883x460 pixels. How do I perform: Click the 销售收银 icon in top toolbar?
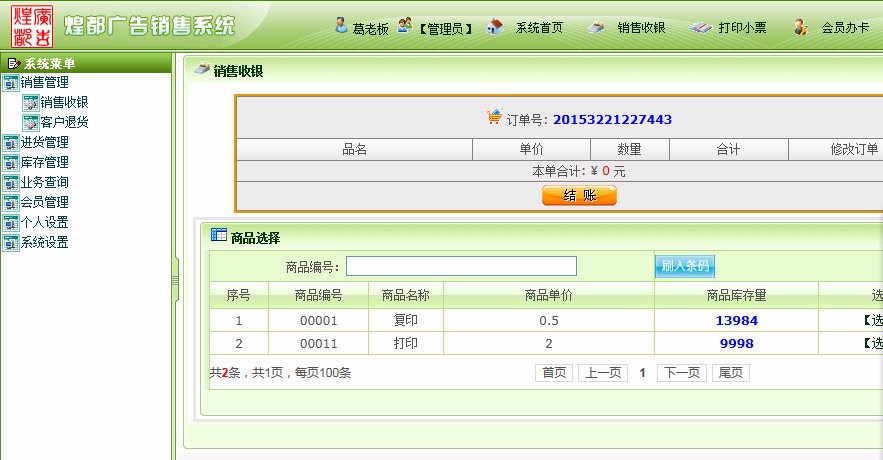(x=596, y=27)
